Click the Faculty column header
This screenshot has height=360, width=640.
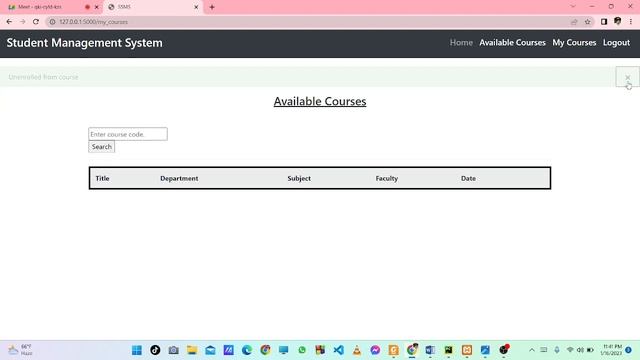pyautogui.click(x=387, y=178)
